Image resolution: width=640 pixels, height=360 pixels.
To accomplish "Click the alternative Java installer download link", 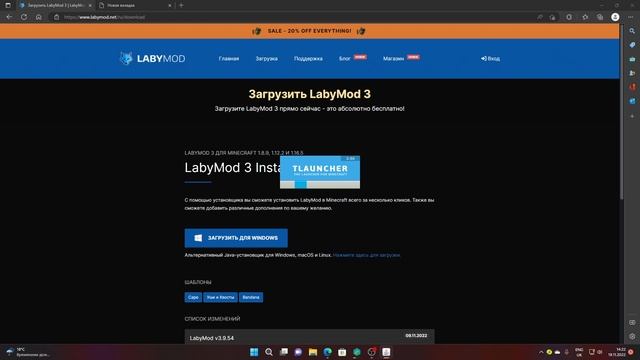I will tap(367, 255).
